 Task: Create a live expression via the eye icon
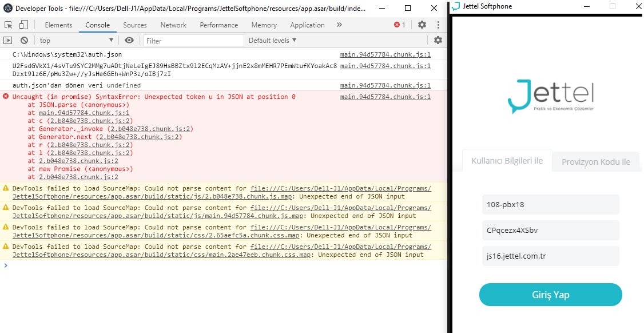pyautogui.click(x=129, y=40)
